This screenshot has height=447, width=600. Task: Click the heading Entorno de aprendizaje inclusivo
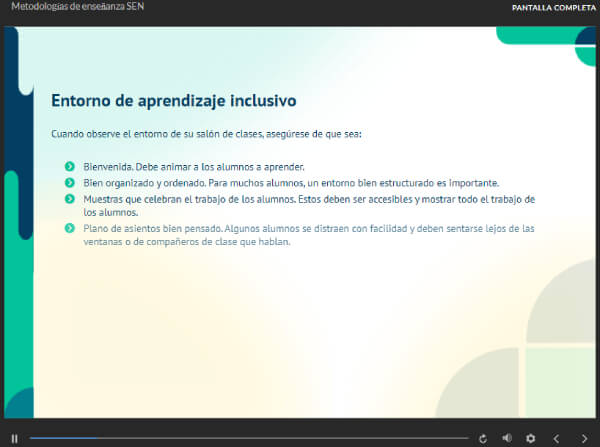174,101
